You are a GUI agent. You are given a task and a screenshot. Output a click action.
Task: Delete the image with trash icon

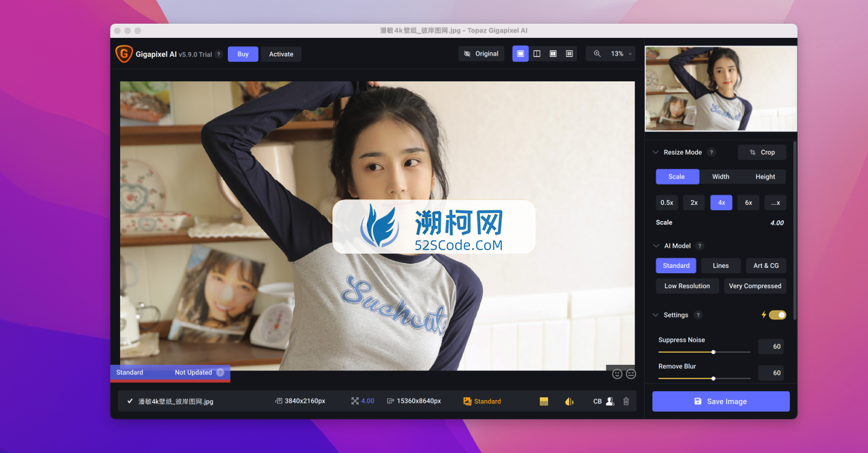point(626,401)
